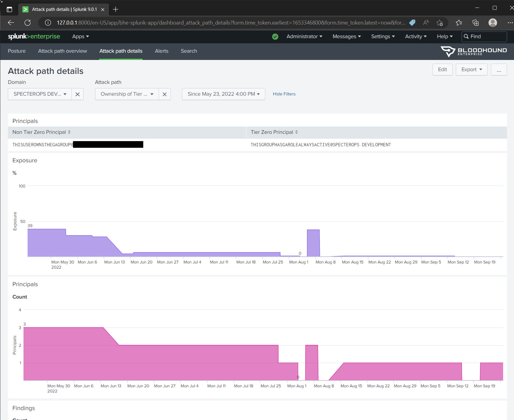Open browser settings and more menu
Image resolution: width=514 pixels, height=420 pixels.
pos(510,23)
